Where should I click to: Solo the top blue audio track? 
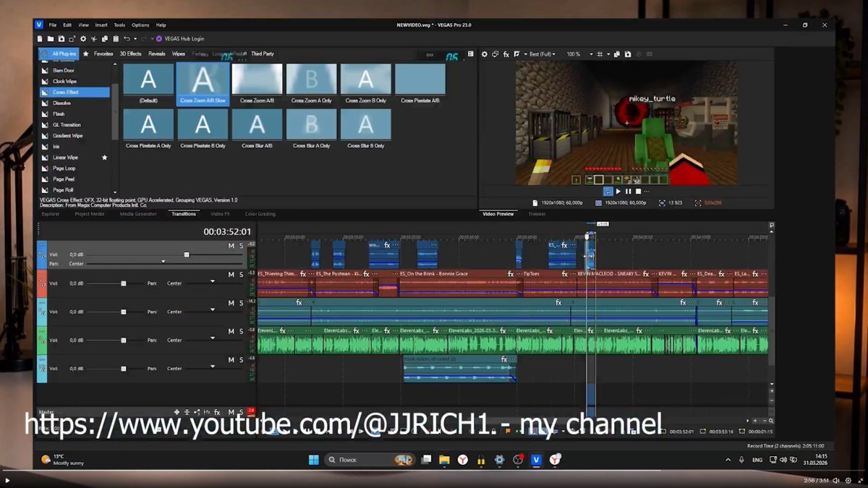(x=241, y=246)
